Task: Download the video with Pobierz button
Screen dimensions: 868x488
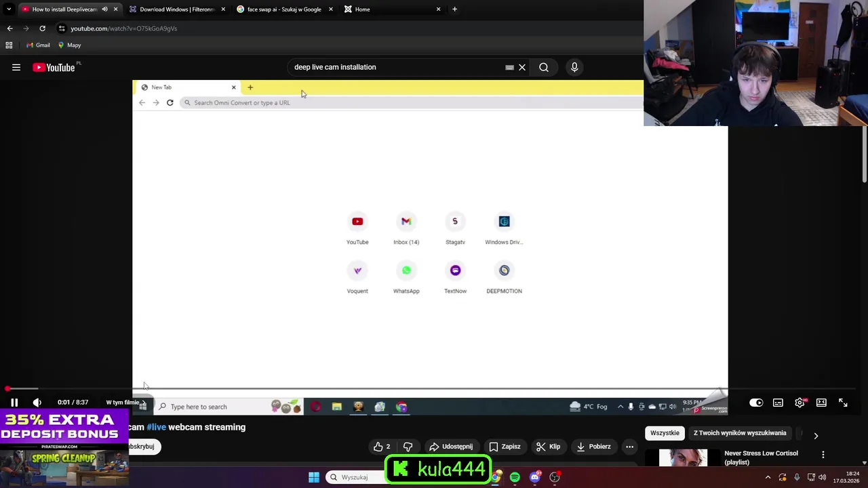Action: (x=593, y=447)
